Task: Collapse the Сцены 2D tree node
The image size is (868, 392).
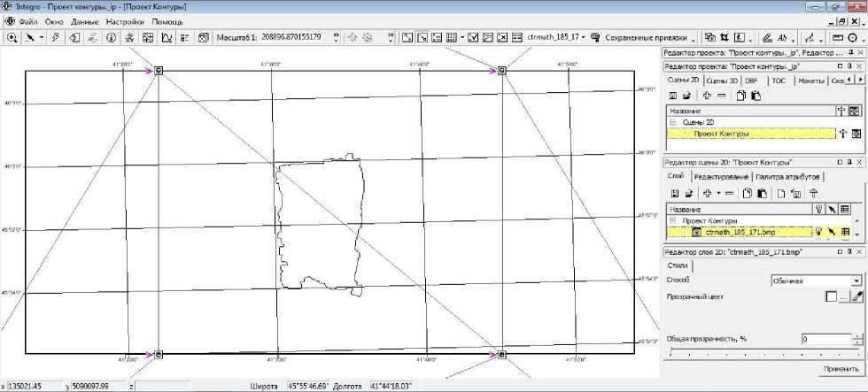Action: pos(673,122)
